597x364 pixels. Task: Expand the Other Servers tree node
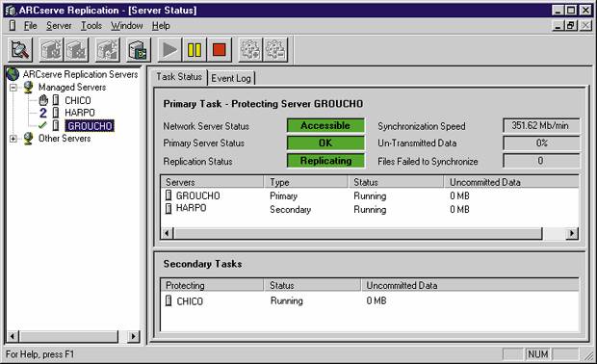coord(13,139)
